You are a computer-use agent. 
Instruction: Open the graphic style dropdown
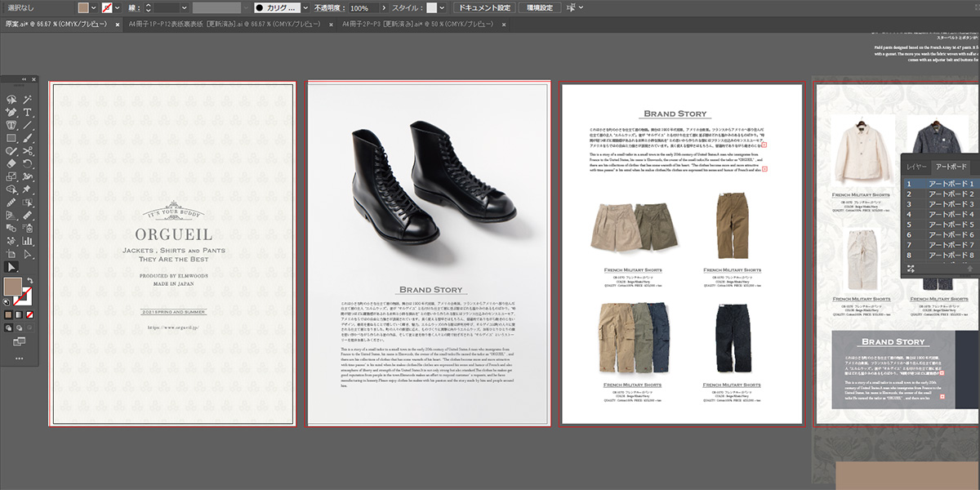tap(443, 7)
